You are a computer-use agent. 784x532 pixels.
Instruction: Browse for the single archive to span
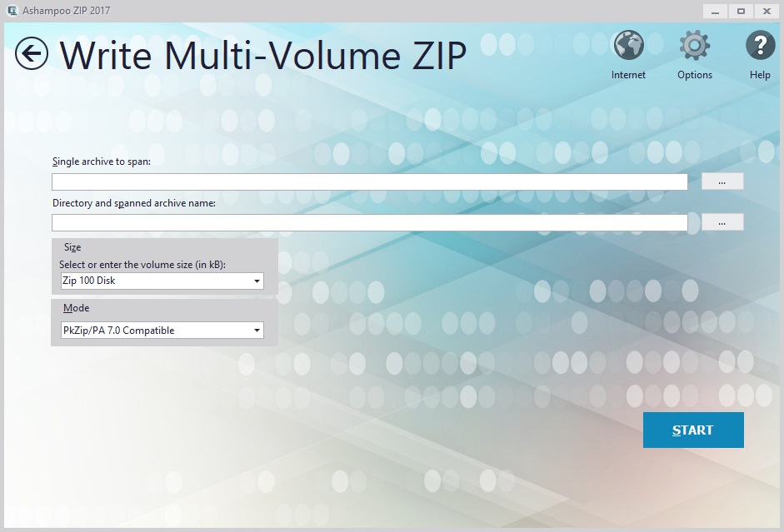click(722, 181)
